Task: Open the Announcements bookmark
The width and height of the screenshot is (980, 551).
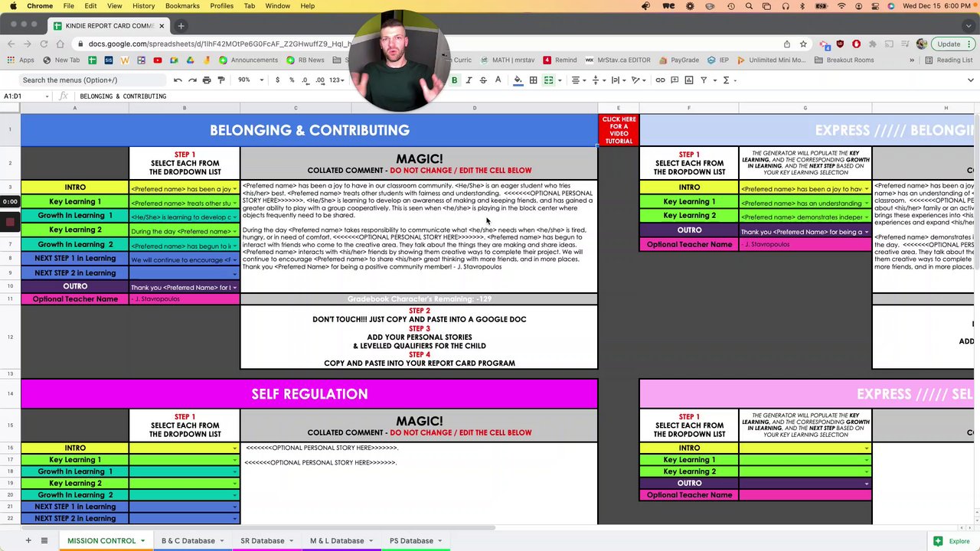Action: tap(248, 60)
